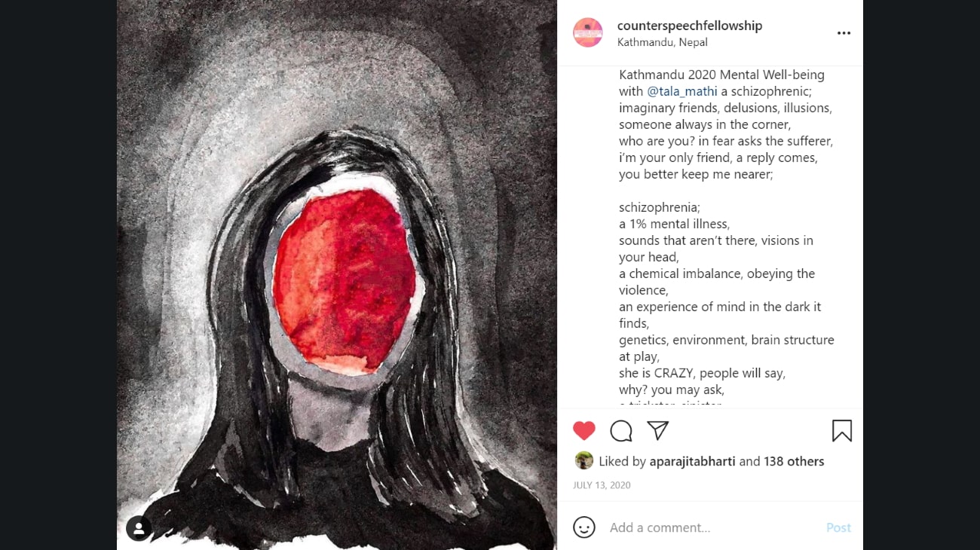Open @tala_mathi mention in caption
Viewport: 980px width, 550px height.
click(x=682, y=91)
